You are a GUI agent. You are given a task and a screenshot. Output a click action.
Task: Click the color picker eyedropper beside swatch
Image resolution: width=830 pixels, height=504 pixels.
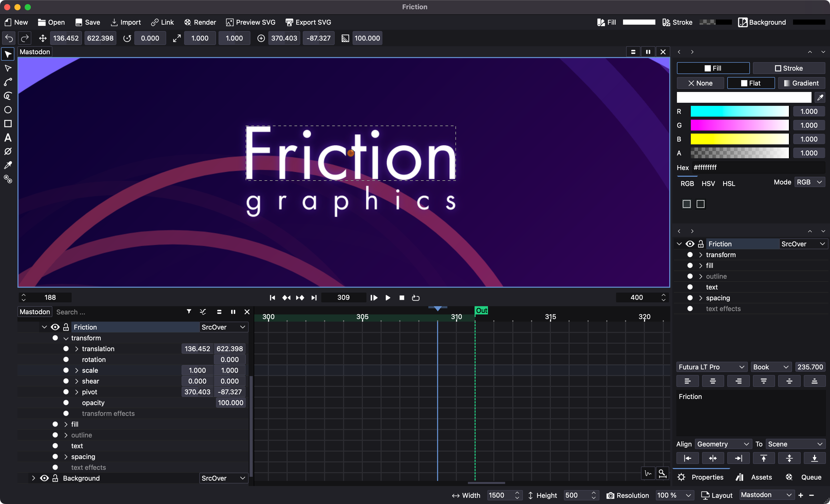(x=820, y=98)
